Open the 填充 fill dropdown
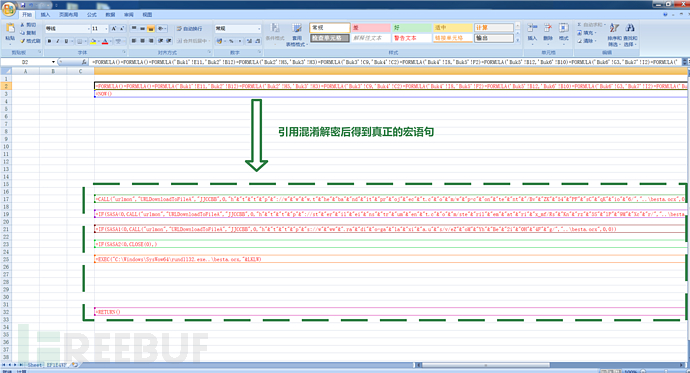The width and height of the screenshot is (690, 373). pyautogui.click(x=595, y=33)
